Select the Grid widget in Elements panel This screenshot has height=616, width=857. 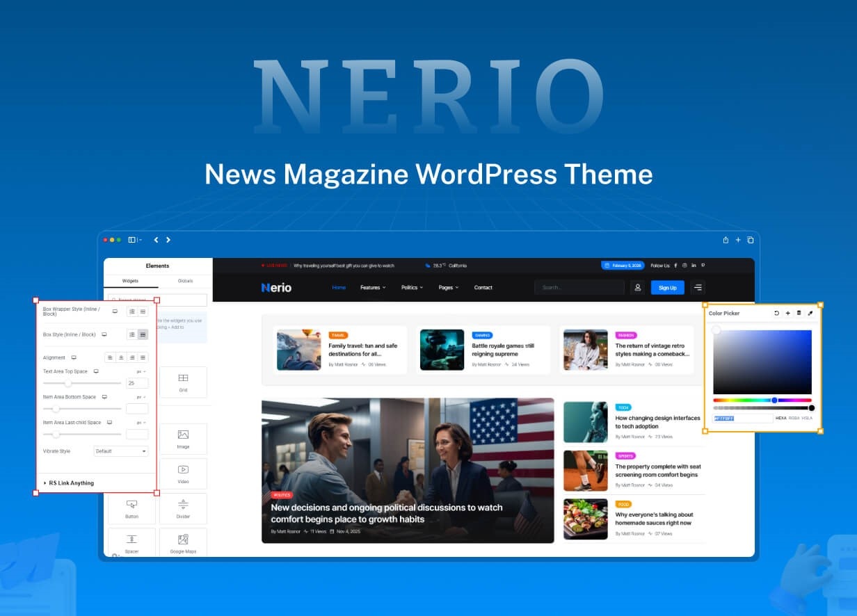[183, 382]
